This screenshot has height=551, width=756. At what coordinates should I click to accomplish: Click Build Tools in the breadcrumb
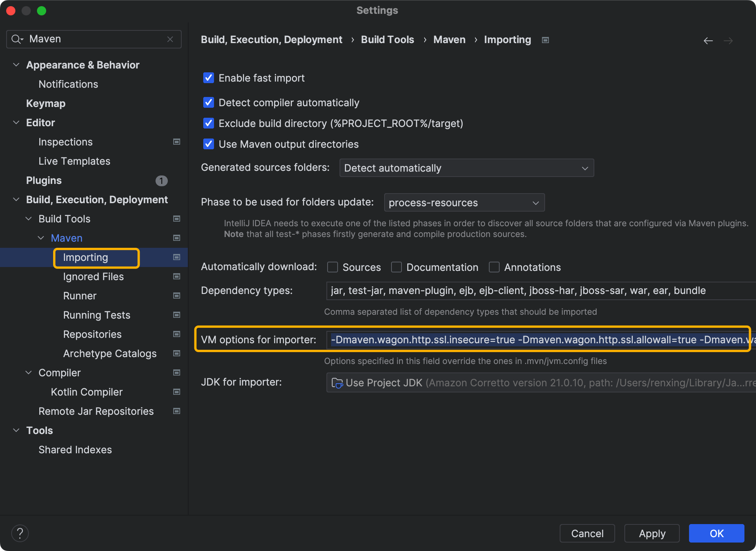tap(388, 40)
